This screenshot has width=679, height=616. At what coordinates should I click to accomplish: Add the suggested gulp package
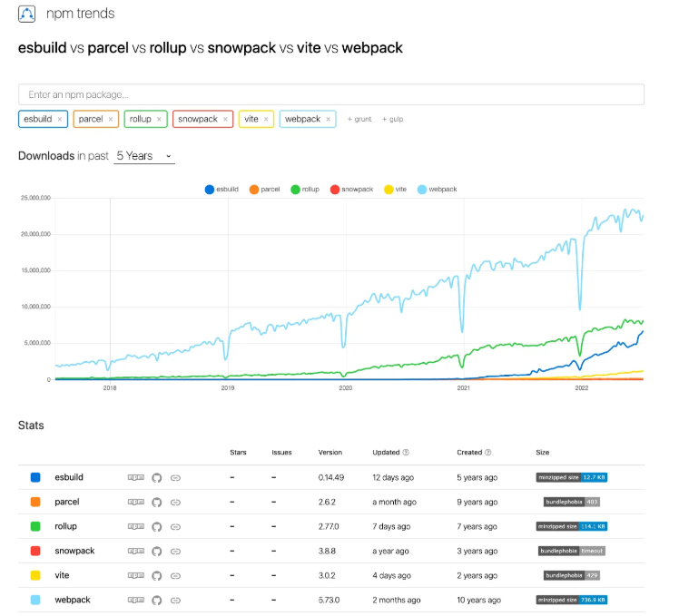[392, 119]
